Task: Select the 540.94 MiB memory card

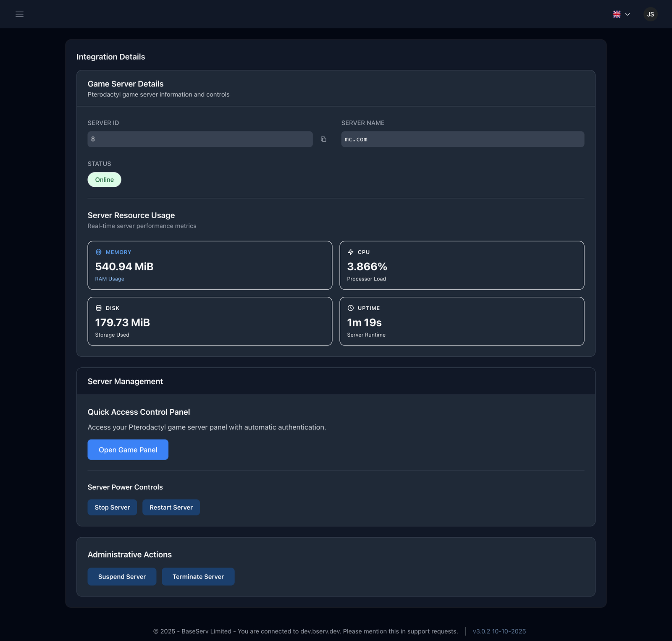Action: pos(210,265)
